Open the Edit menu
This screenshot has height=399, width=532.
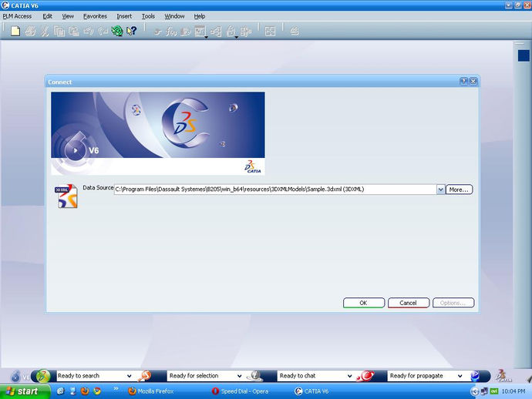[x=48, y=16]
